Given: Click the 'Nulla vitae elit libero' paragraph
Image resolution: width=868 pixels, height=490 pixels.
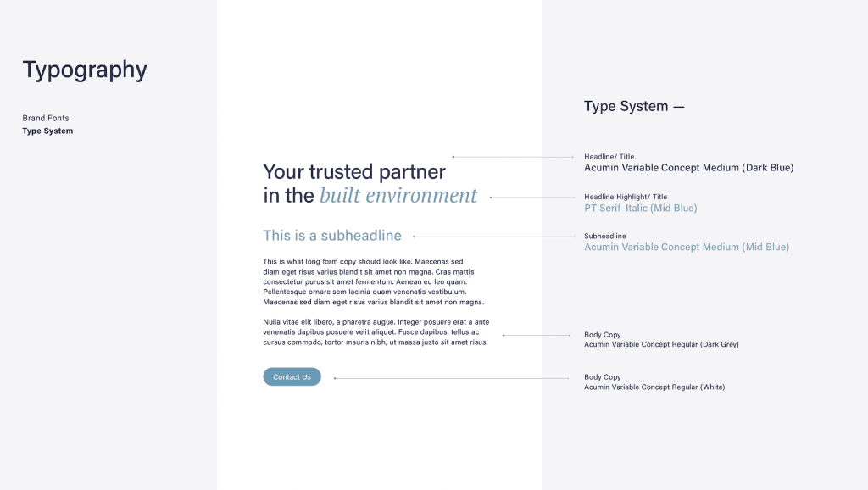Looking at the screenshot, I should [x=376, y=331].
